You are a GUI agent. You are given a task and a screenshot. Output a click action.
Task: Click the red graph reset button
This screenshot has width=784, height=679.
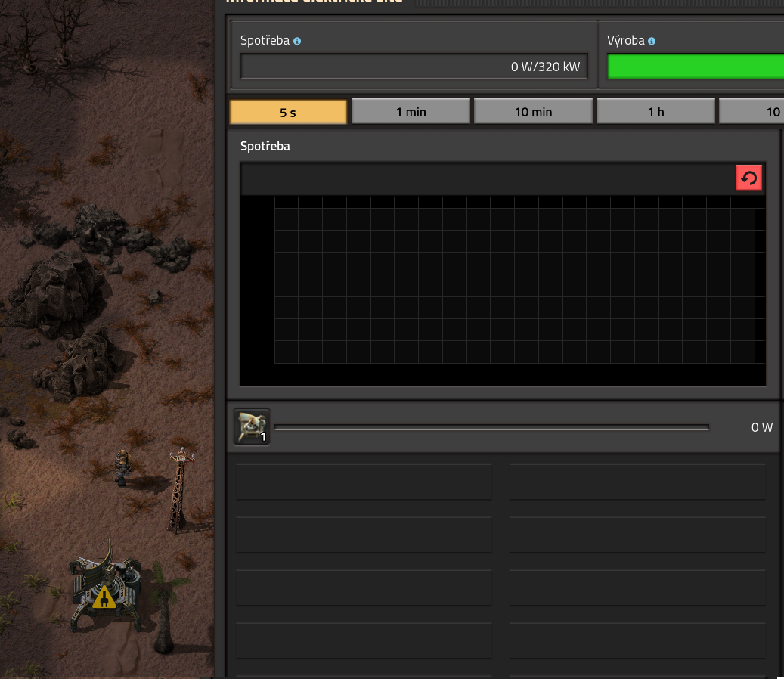point(748,178)
